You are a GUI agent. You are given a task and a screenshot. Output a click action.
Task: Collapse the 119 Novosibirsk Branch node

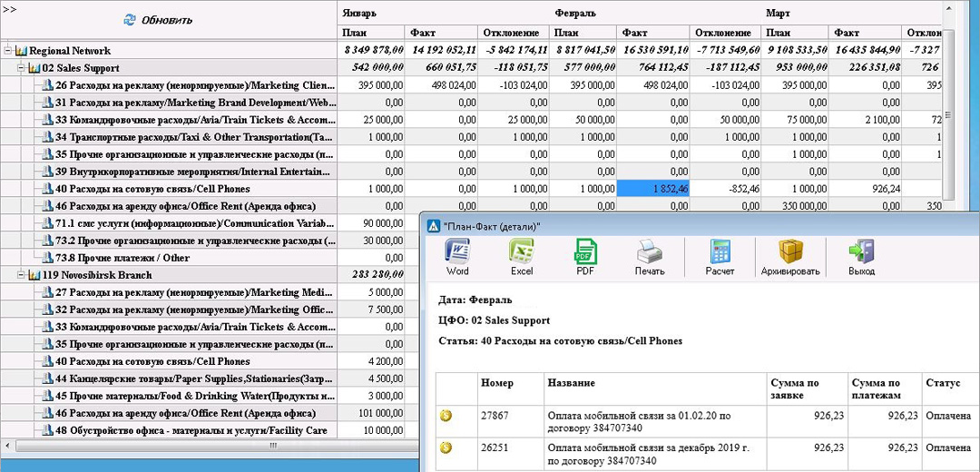tap(21, 275)
